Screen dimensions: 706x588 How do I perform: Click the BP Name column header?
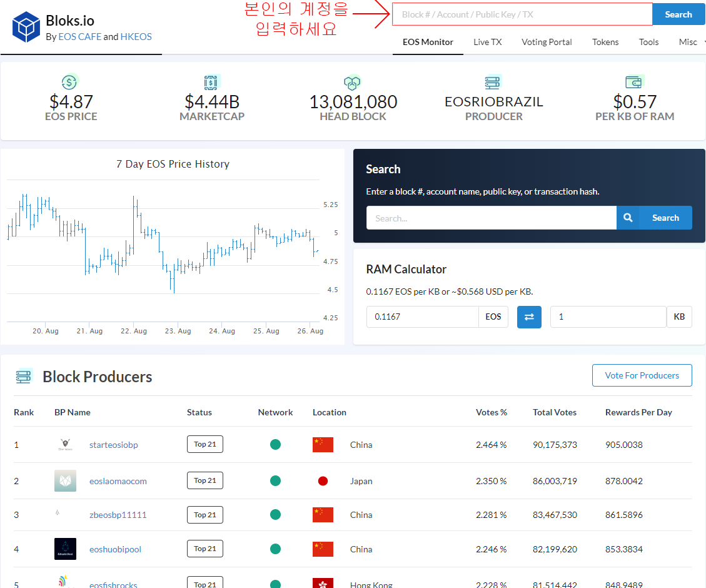(x=73, y=412)
